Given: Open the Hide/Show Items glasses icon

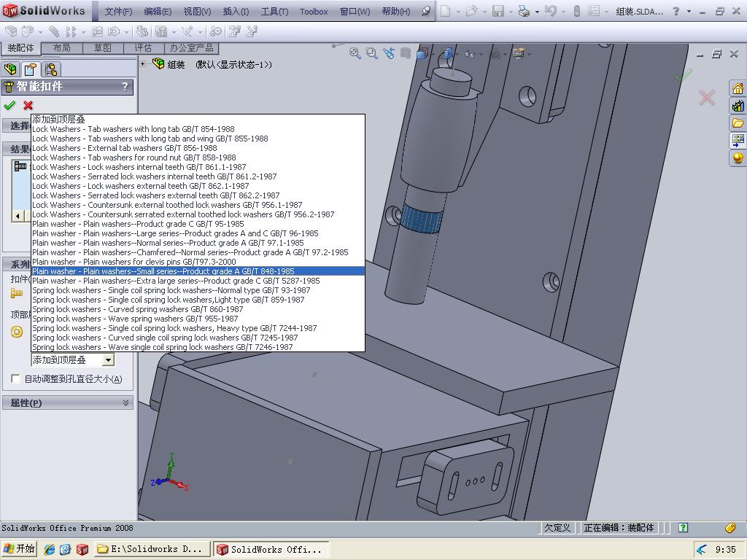Looking at the screenshot, I should point(470,54).
